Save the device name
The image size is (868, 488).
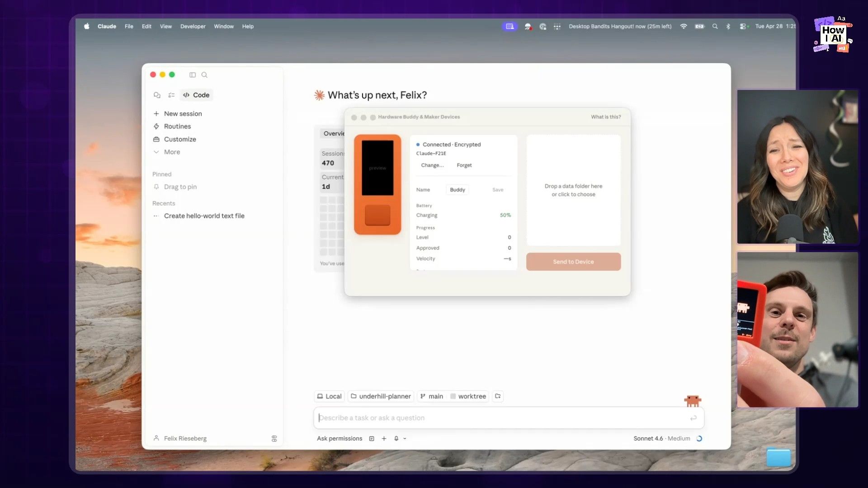coord(498,190)
